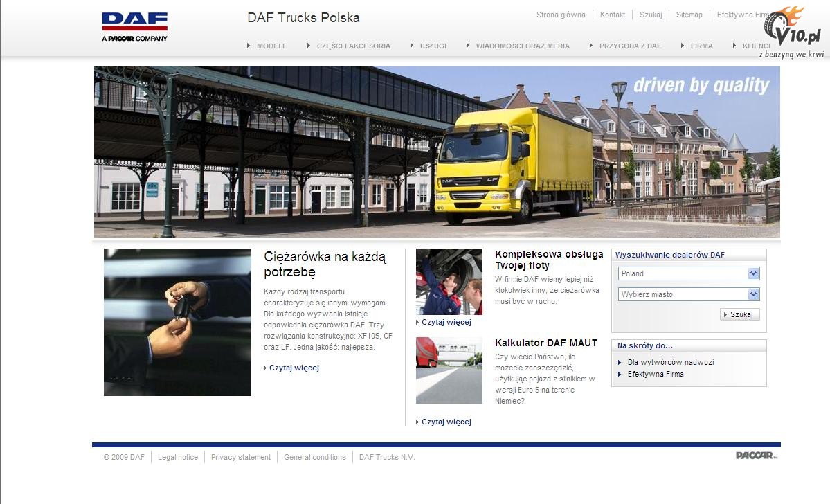Go to Strona główna link

tap(561, 15)
